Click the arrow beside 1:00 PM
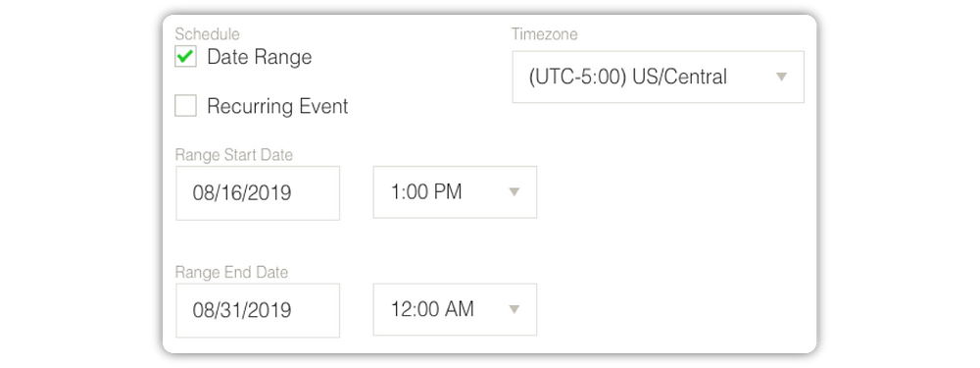 pyautogui.click(x=514, y=192)
